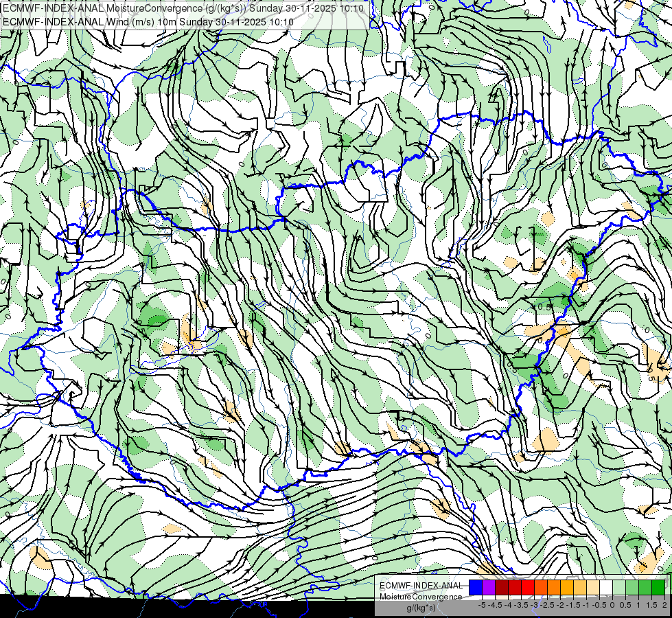Select the amber swatch between -2 and -1.5
Image resolution: width=672 pixels, height=618 pixels.
click(567, 588)
